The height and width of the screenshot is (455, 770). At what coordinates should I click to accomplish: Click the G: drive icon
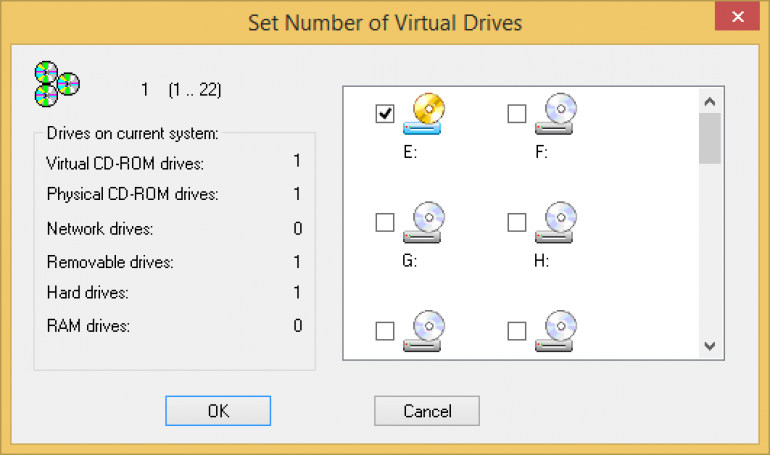pos(423,222)
